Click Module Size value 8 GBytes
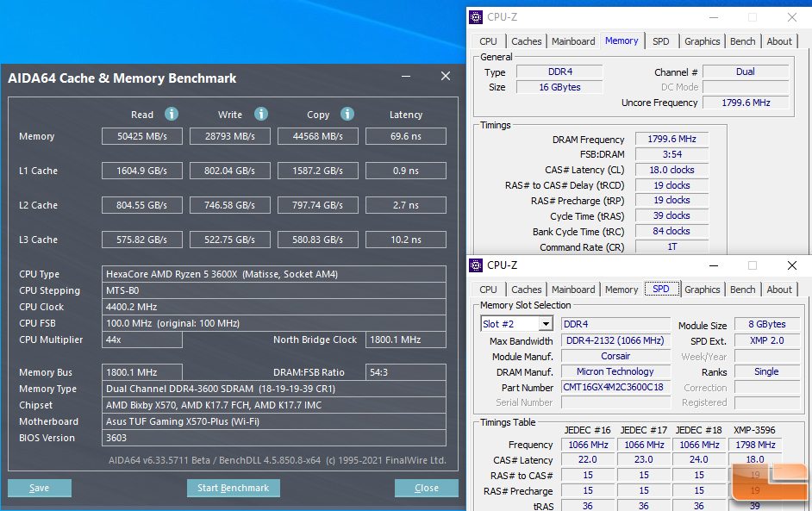The height and width of the screenshot is (511, 812). coord(767,324)
